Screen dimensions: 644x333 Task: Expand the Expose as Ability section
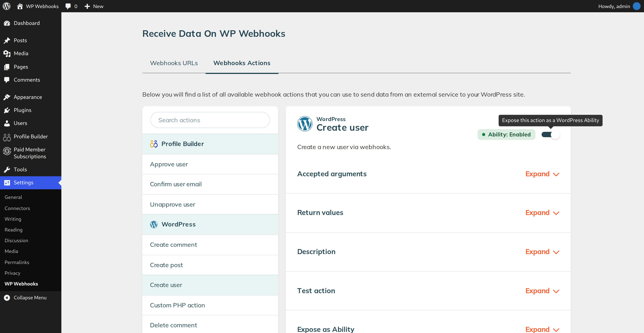(542, 329)
